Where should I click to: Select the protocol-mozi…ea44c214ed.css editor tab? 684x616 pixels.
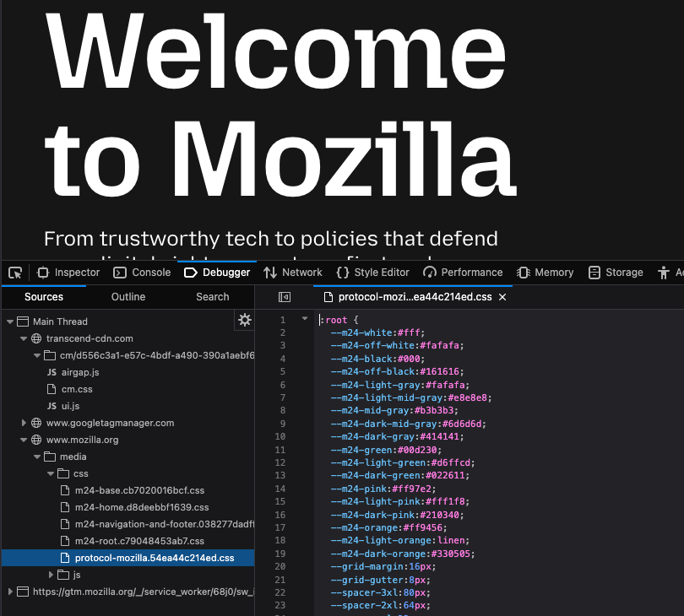[413, 297]
